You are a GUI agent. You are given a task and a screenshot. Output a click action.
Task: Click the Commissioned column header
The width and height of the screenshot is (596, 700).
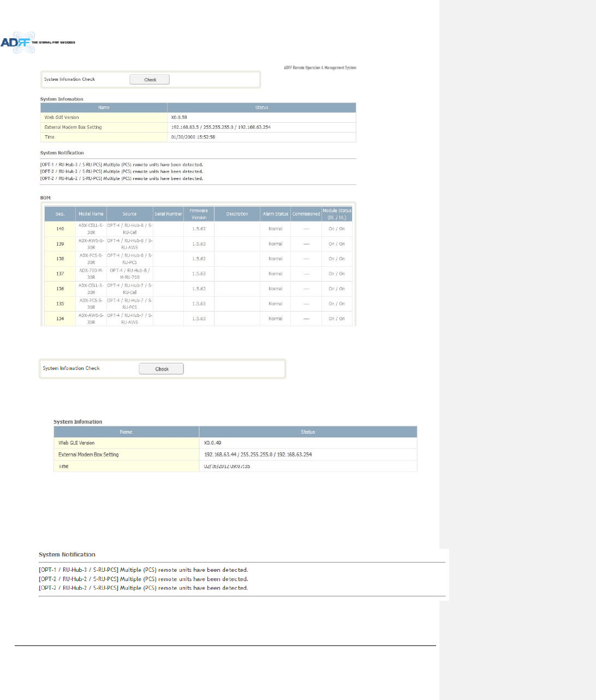coord(306,214)
